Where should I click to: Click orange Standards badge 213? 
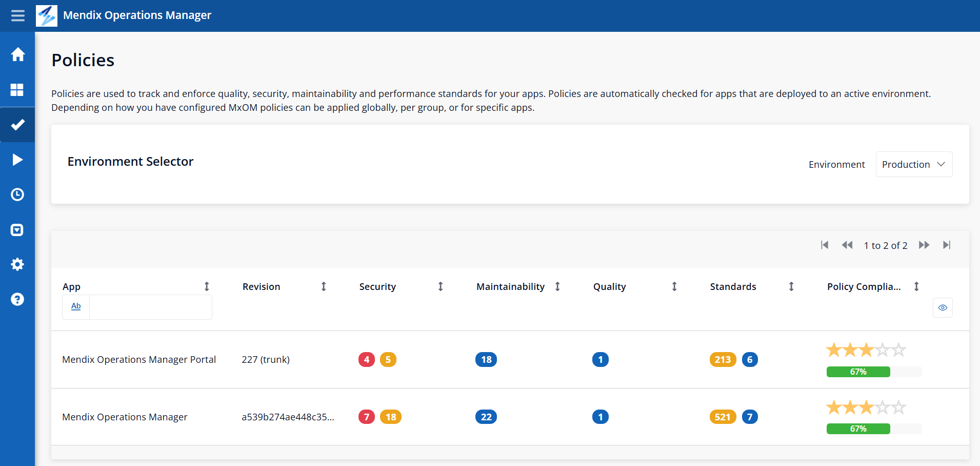pos(723,359)
